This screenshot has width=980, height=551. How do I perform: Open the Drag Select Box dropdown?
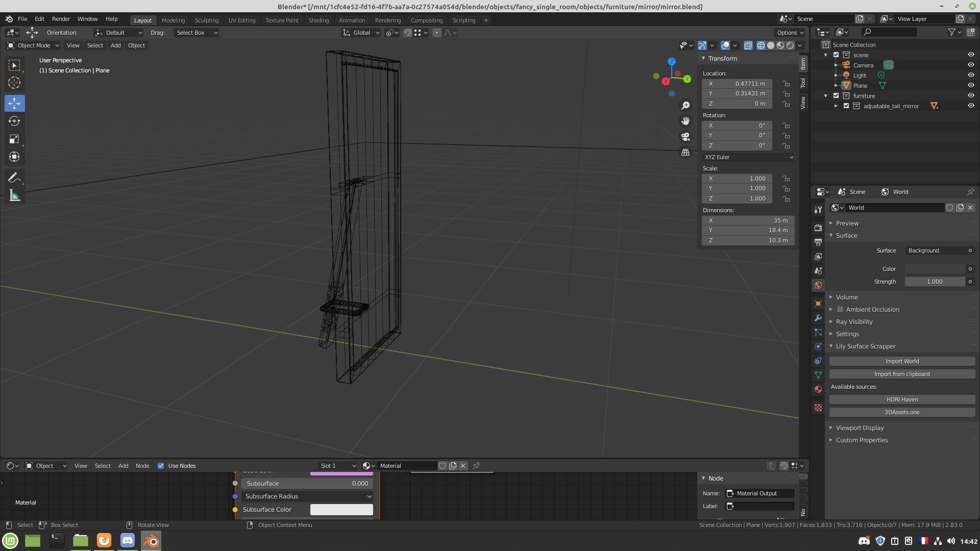(197, 33)
